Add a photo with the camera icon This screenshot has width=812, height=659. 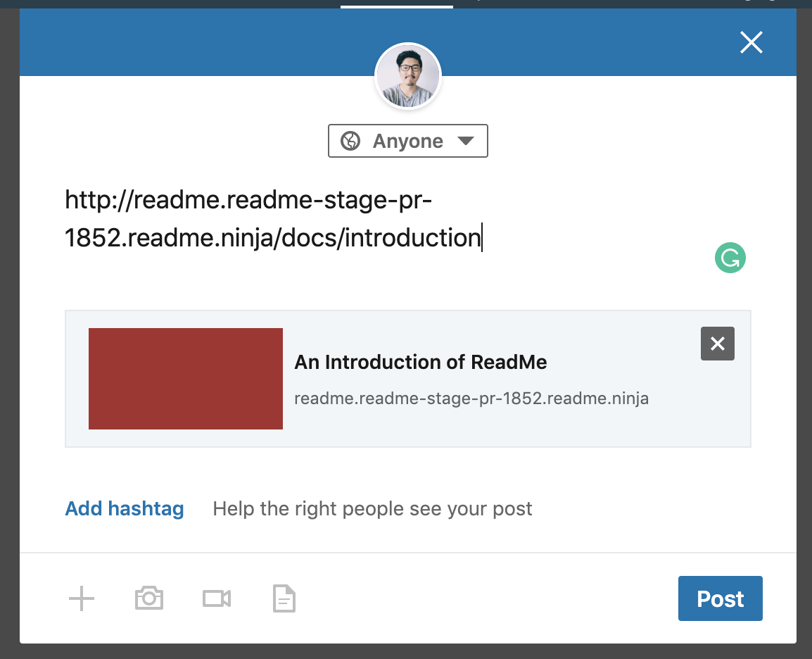click(149, 598)
